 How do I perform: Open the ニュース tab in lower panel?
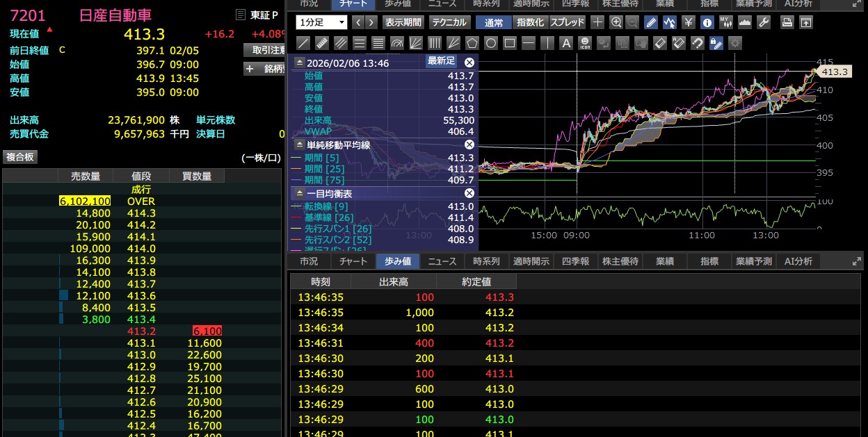[x=442, y=261]
